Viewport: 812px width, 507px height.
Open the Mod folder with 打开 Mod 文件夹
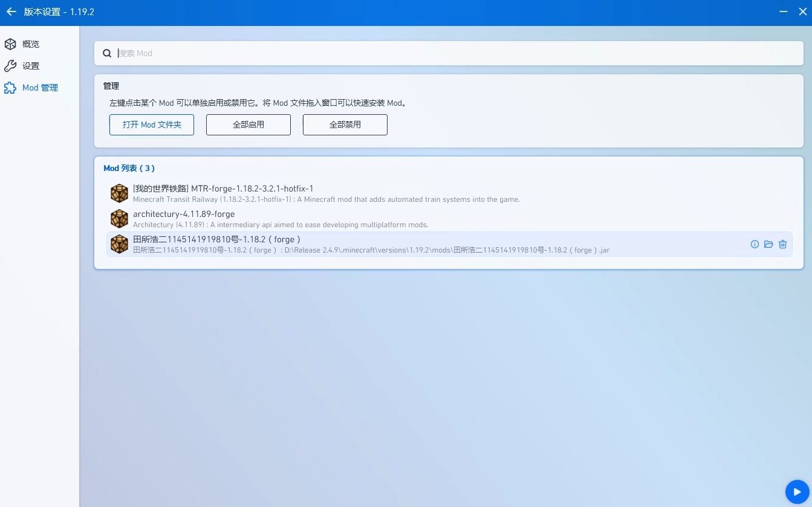(152, 124)
